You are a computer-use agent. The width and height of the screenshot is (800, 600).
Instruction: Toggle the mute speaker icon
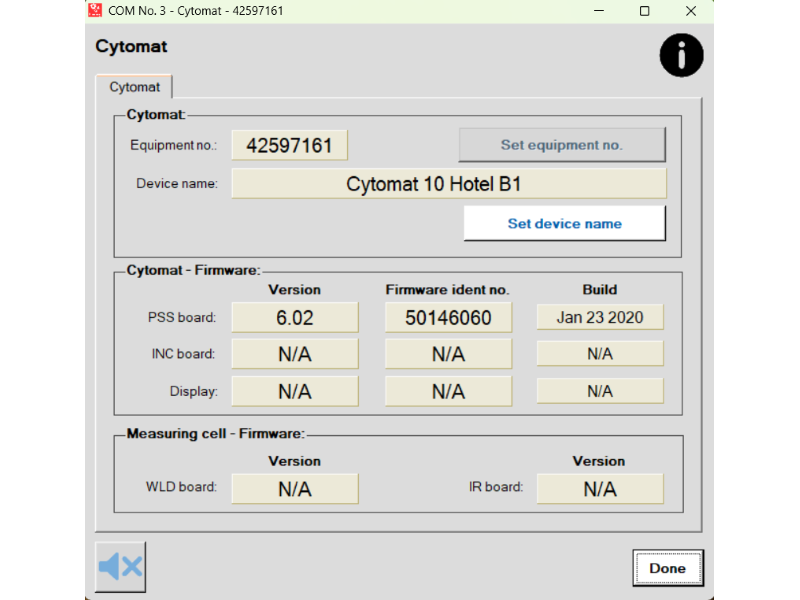click(x=120, y=567)
